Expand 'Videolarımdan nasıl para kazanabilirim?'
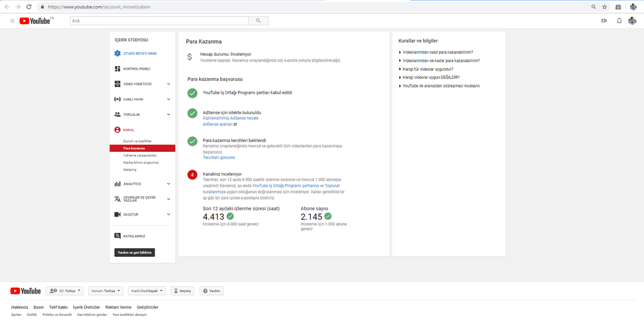The width and height of the screenshot is (644, 325). point(438,52)
